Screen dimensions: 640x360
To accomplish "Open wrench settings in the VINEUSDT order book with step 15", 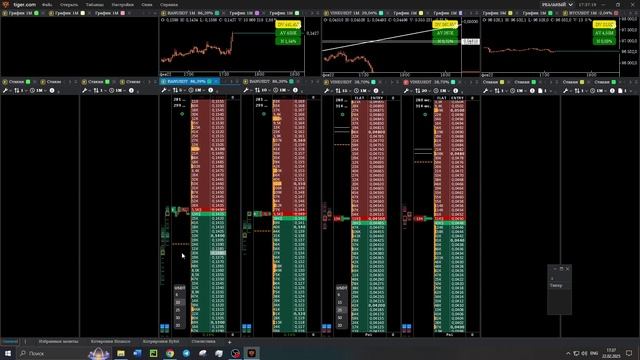I will click(327, 90).
